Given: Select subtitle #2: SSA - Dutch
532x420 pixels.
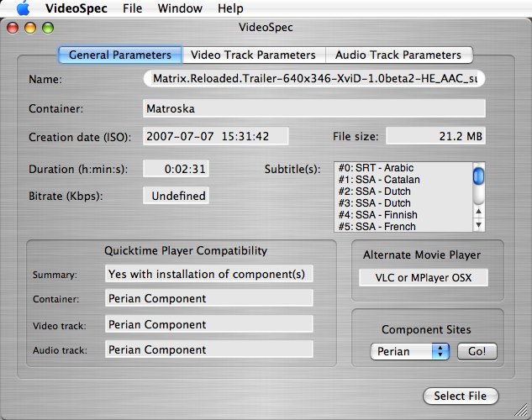Looking at the screenshot, I should click(x=403, y=192).
